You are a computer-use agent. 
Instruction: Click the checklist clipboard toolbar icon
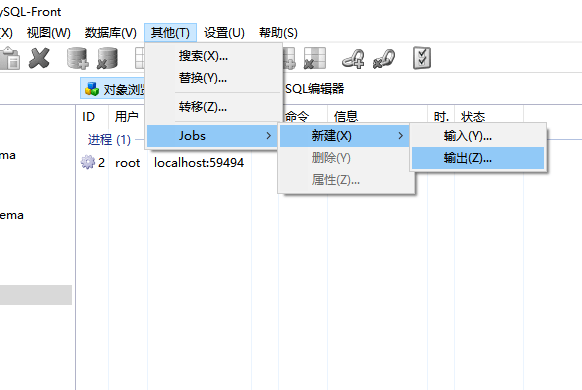click(422, 58)
